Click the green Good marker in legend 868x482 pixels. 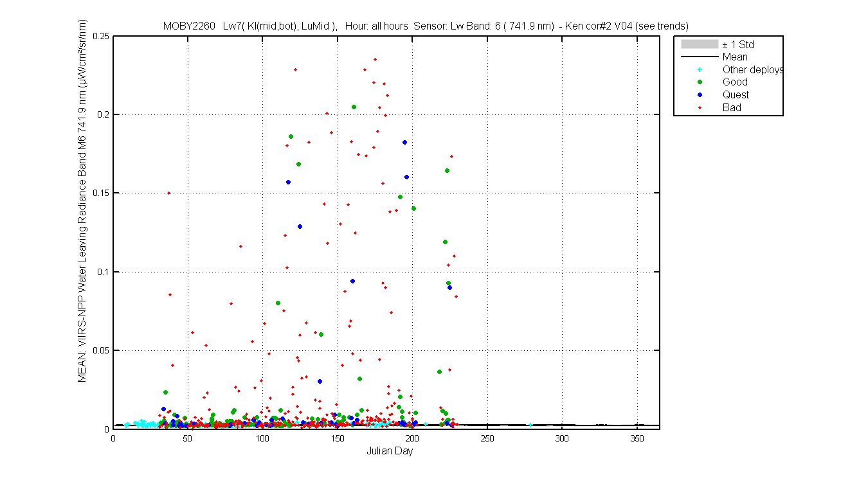click(700, 82)
